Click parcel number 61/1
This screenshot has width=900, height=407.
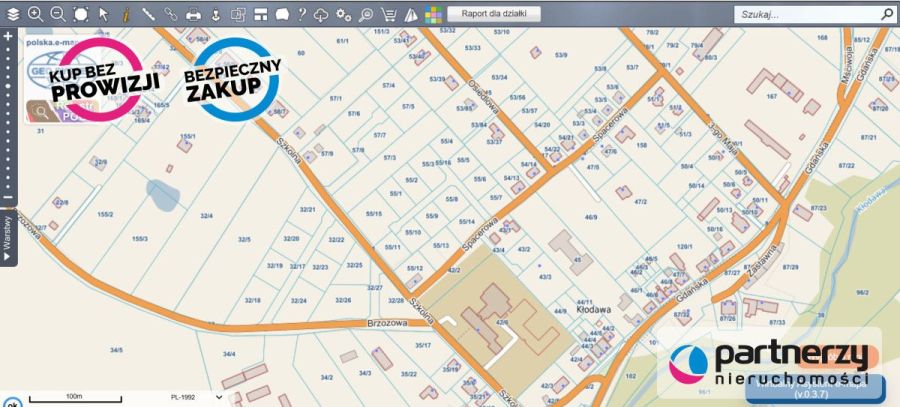tap(343, 41)
